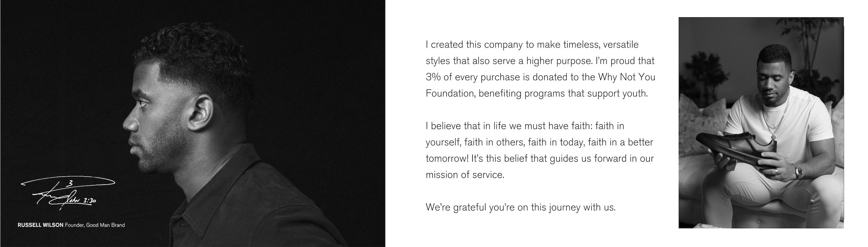Click the "3%" text in first paragraph

[x=433, y=77]
